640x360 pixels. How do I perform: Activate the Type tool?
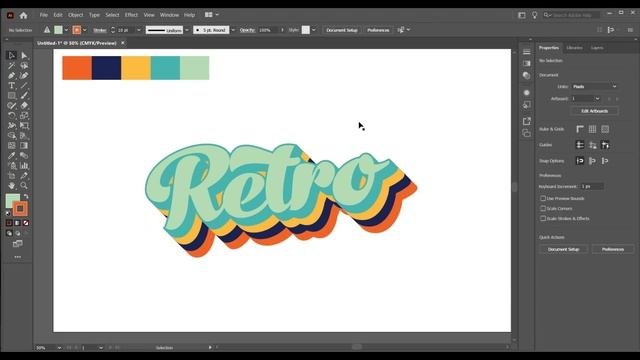(x=11, y=85)
